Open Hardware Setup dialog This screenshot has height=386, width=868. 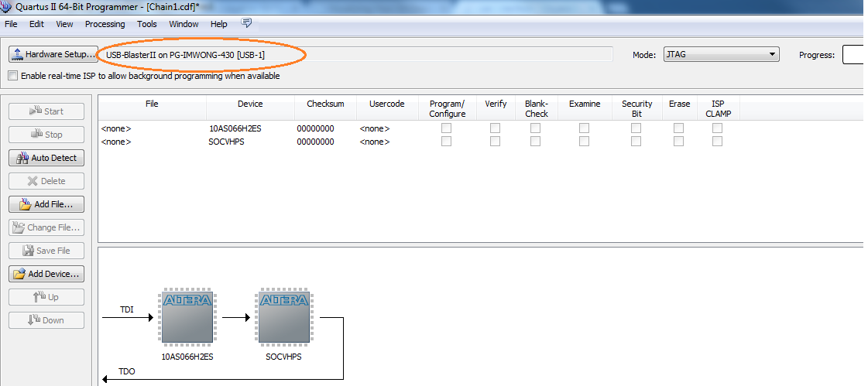[x=53, y=54]
